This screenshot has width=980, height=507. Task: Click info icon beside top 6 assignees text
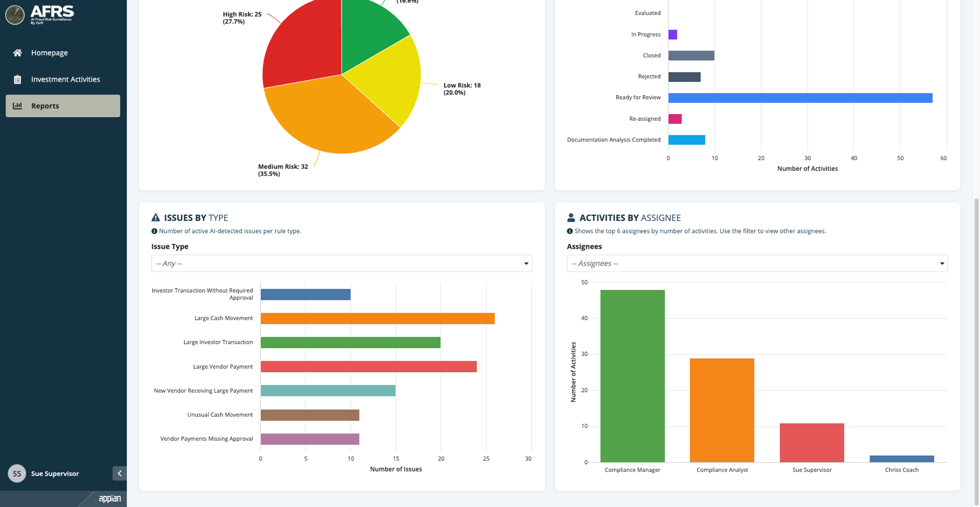[570, 231]
